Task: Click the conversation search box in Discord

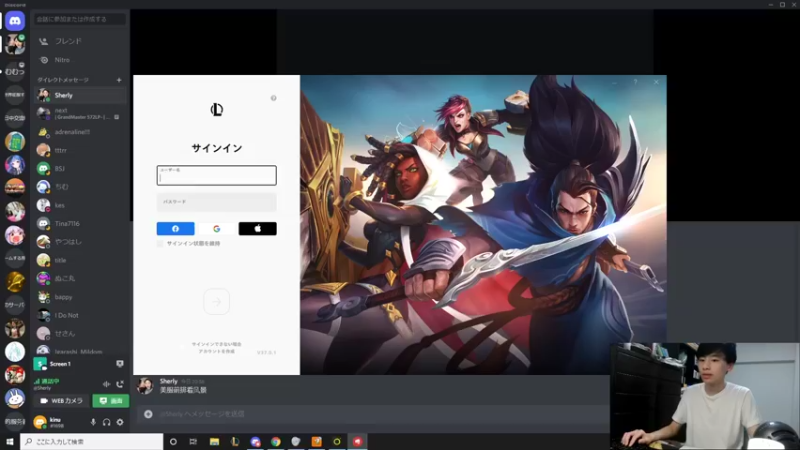Action: (x=80, y=19)
